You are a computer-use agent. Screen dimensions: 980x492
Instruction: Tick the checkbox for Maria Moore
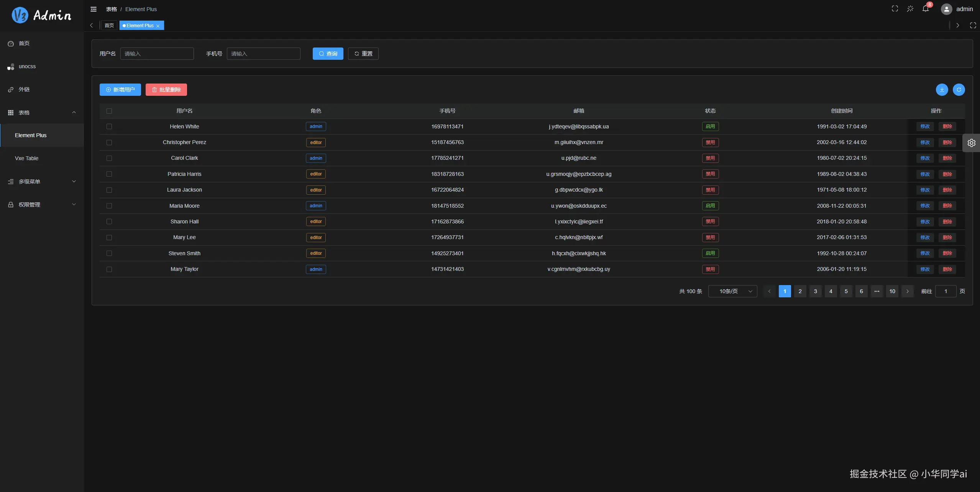[x=109, y=206]
